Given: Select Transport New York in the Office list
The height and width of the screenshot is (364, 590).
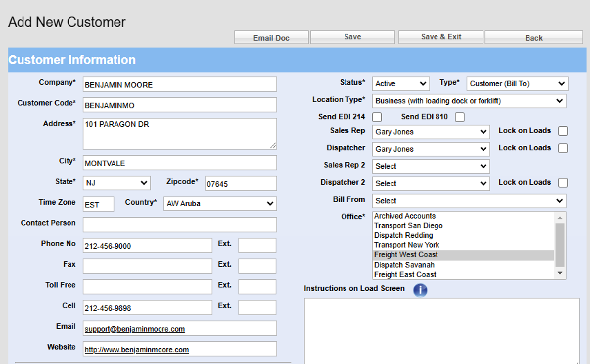Looking at the screenshot, I should 464,245.
